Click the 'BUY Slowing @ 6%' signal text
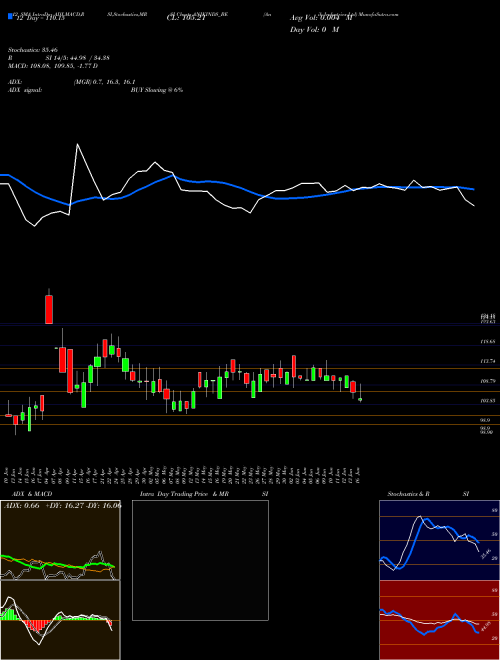 [157, 90]
